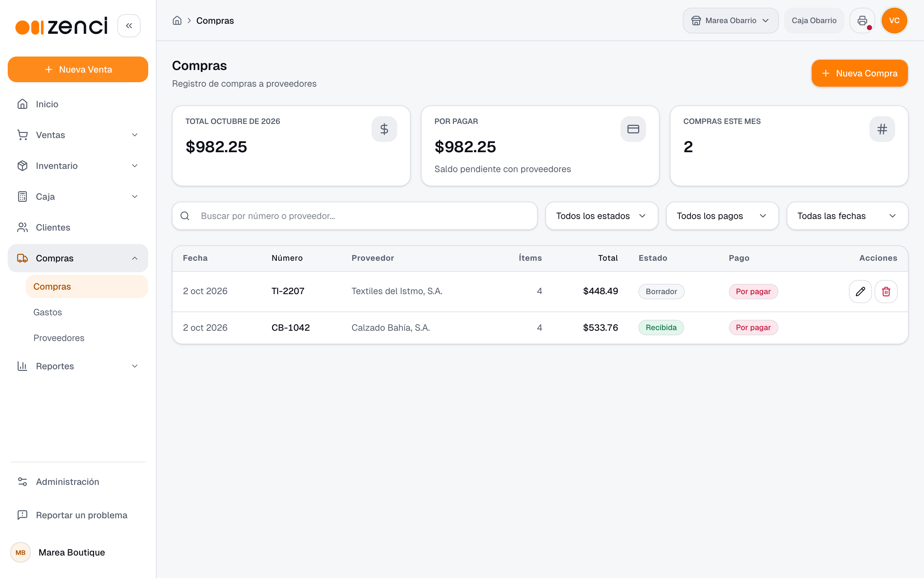The width and height of the screenshot is (924, 578).
Task: Click the dollar icon on the total card
Action: point(384,129)
